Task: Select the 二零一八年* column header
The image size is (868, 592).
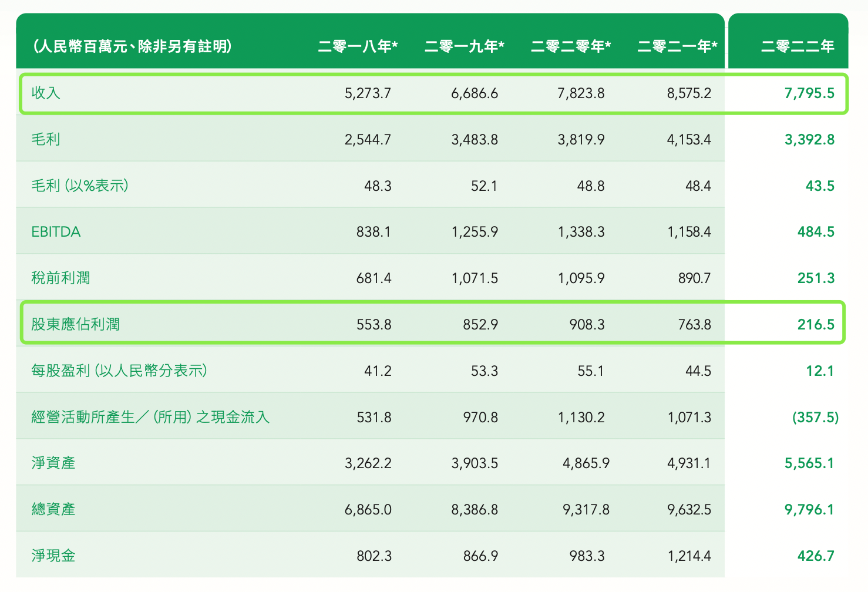Action: tap(358, 46)
